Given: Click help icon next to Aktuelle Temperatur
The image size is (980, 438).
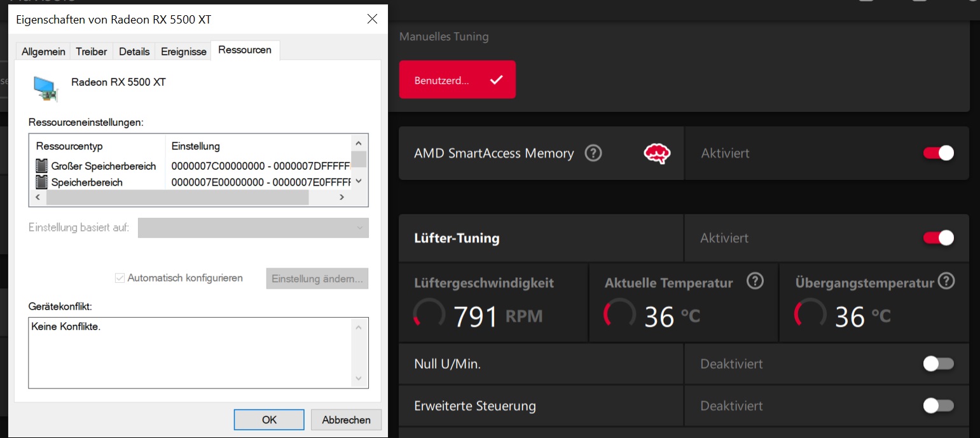Looking at the screenshot, I should [x=755, y=281].
